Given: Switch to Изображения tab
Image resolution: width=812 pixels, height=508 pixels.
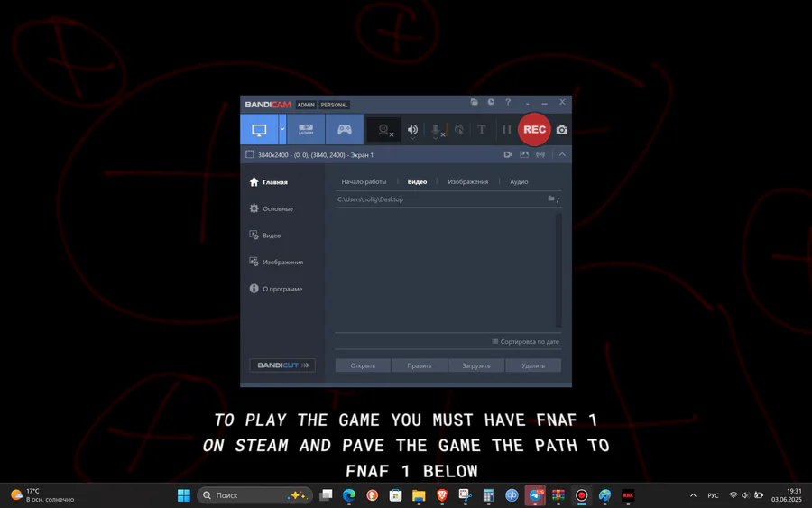Looking at the screenshot, I should (x=467, y=181).
